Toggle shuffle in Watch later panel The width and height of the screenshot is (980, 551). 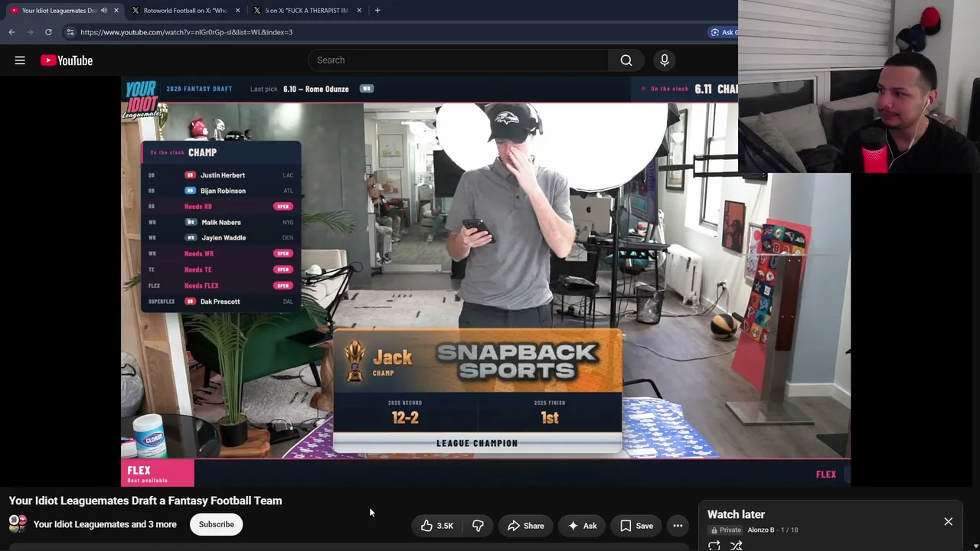736,546
